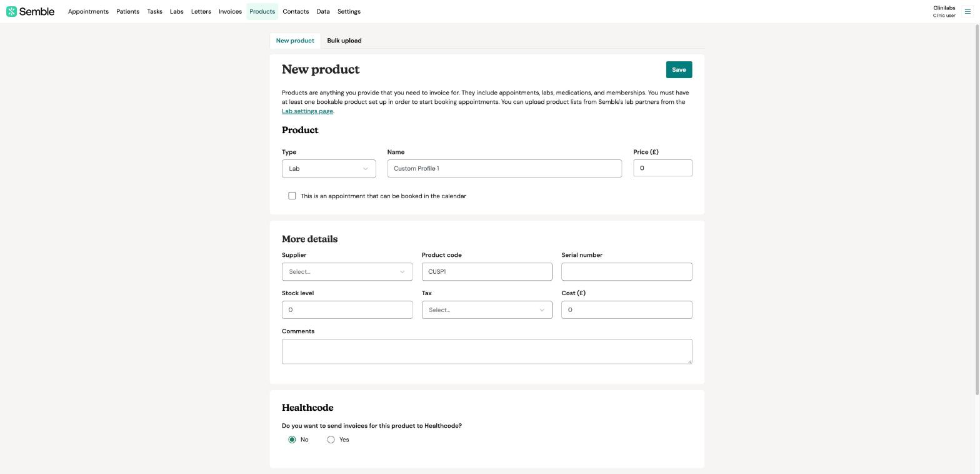Focus the Price (£) input field
Viewport: 980px width, 474px height.
point(662,168)
